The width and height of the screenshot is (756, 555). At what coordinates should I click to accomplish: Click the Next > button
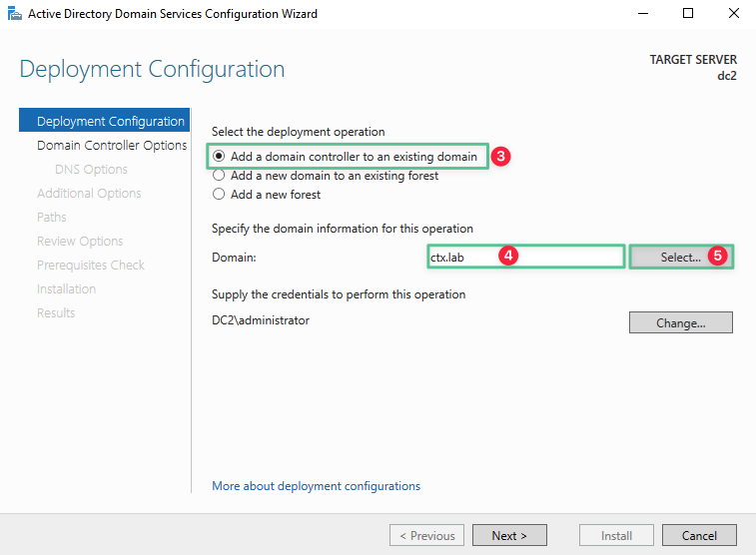pos(508,536)
